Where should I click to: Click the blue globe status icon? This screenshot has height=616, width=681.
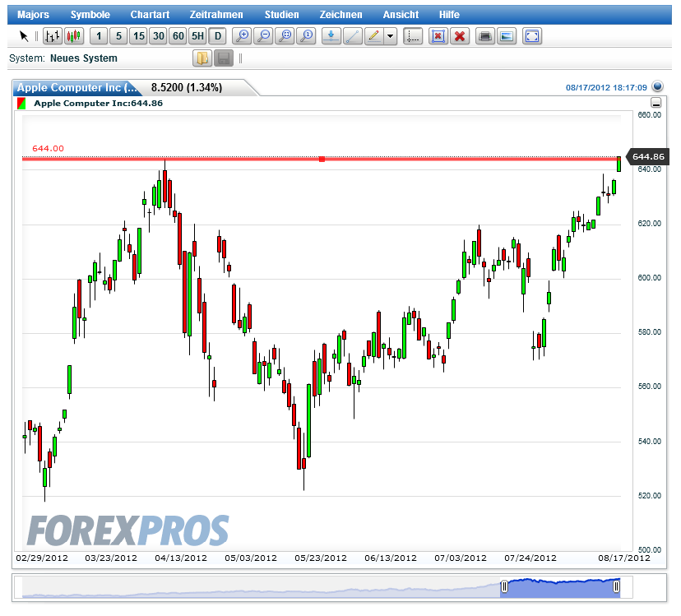(x=658, y=87)
